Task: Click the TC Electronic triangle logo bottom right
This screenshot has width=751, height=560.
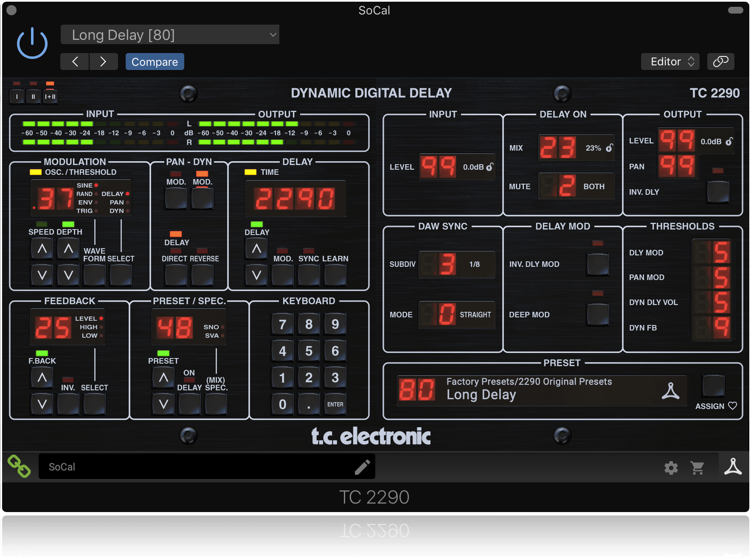Action: (733, 467)
